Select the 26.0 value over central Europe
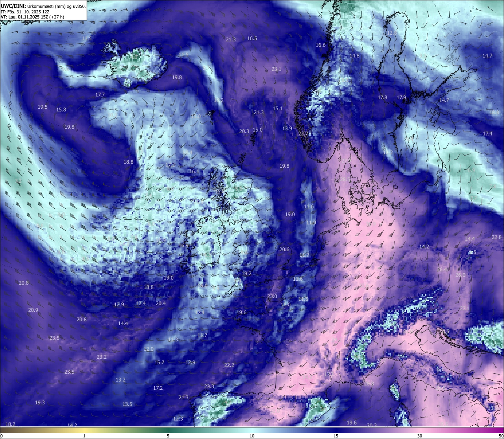 460,275
